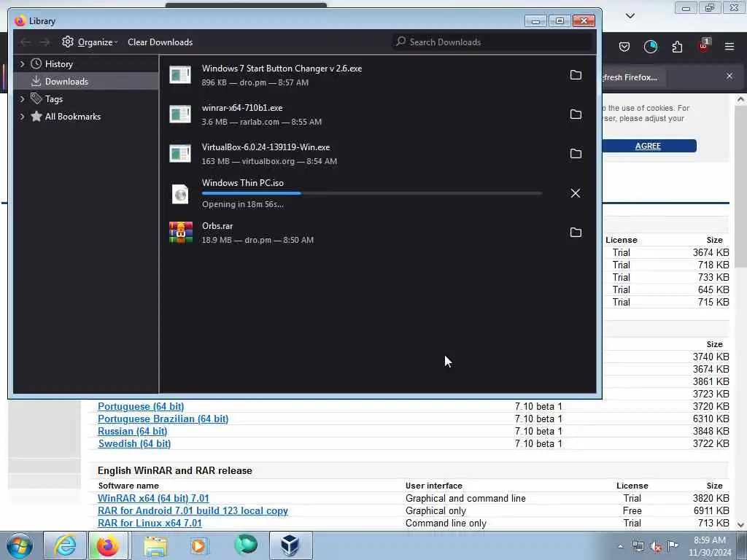Viewport: 747px width, 560px height.
Task: Open RAR for Android 7.01 link
Action: [x=193, y=510]
